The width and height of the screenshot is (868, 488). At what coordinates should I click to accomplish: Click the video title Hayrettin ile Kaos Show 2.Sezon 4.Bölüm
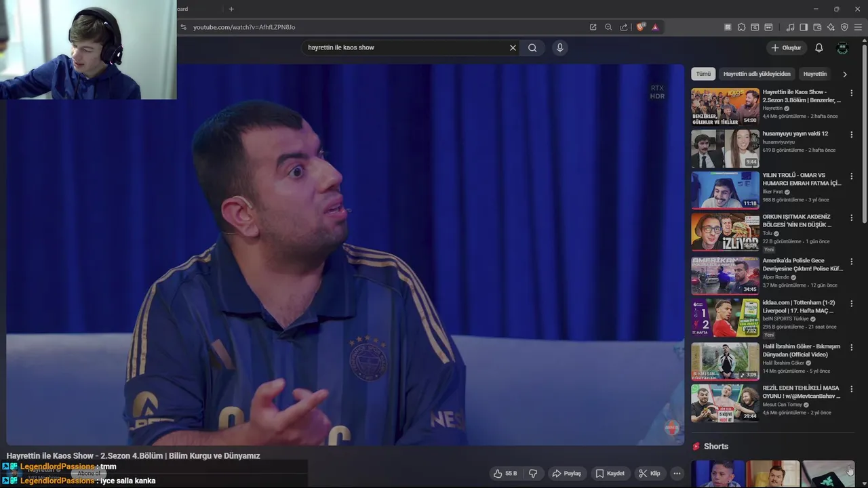[134, 455]
